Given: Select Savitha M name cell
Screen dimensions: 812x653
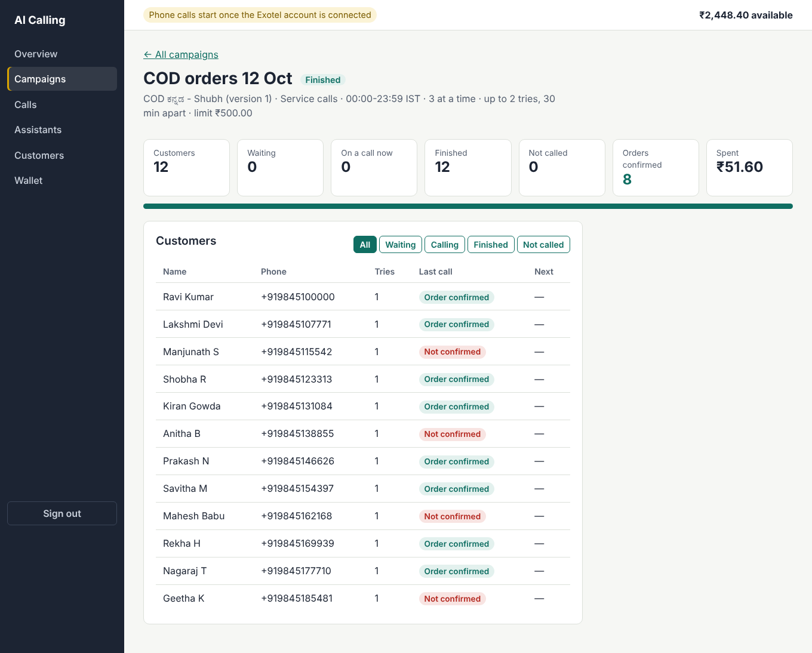Looking at the screenshot, I should [185, 488].
